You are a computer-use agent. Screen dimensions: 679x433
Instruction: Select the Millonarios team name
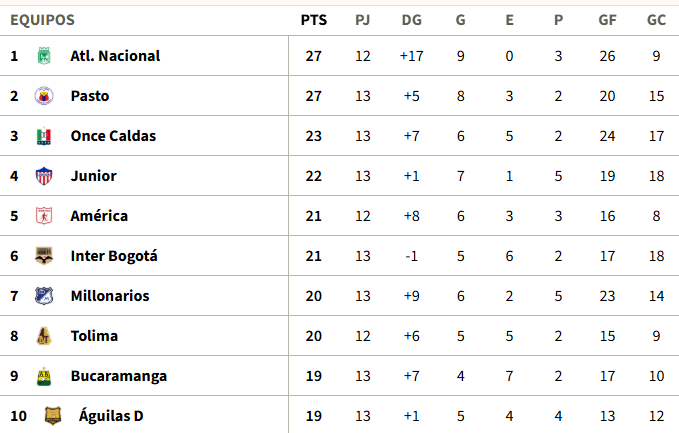pos(110,296)
